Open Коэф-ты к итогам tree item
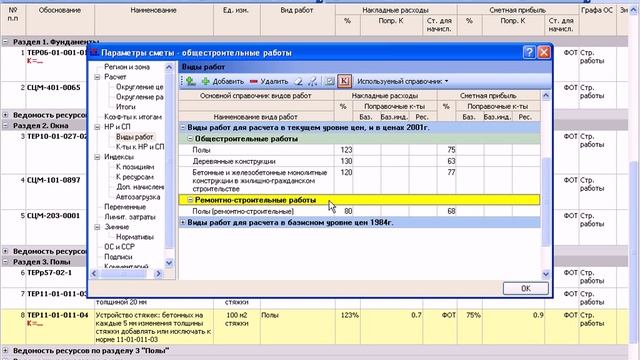 (x=133, y=117)
